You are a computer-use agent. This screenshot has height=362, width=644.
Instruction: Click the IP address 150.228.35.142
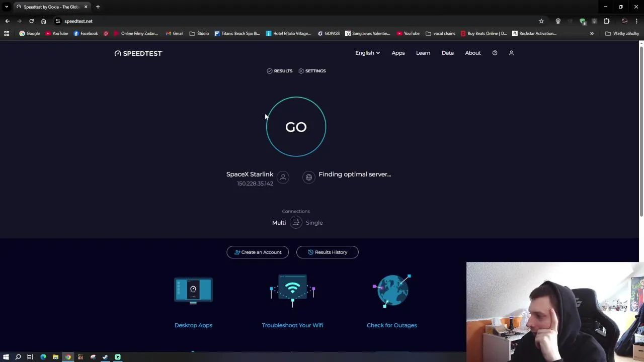click(x=255, y=184)
